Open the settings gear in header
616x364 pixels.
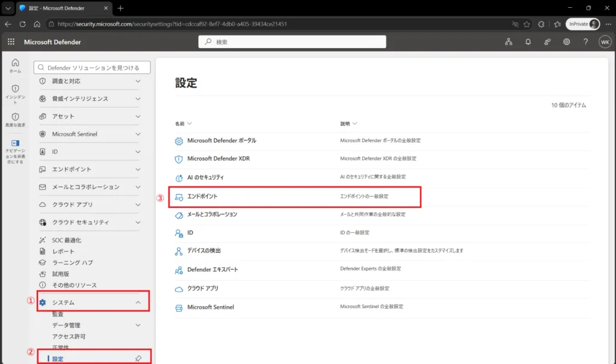[567, 42]
